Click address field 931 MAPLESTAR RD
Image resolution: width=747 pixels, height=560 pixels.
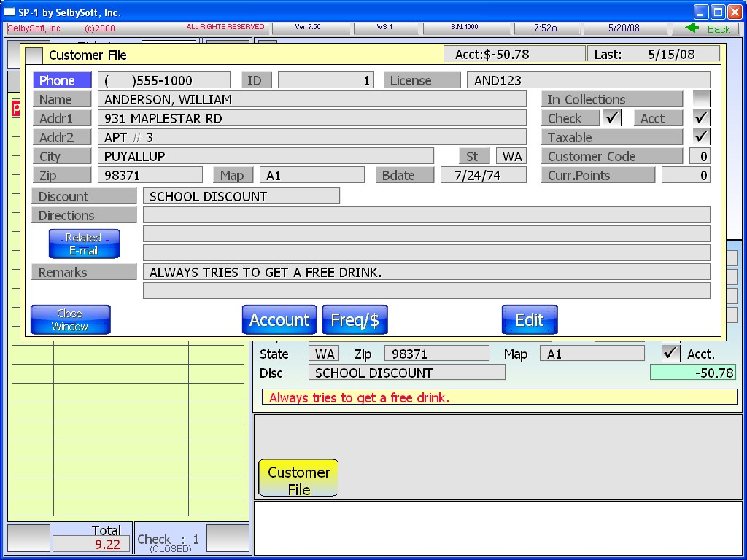(312, 119)
